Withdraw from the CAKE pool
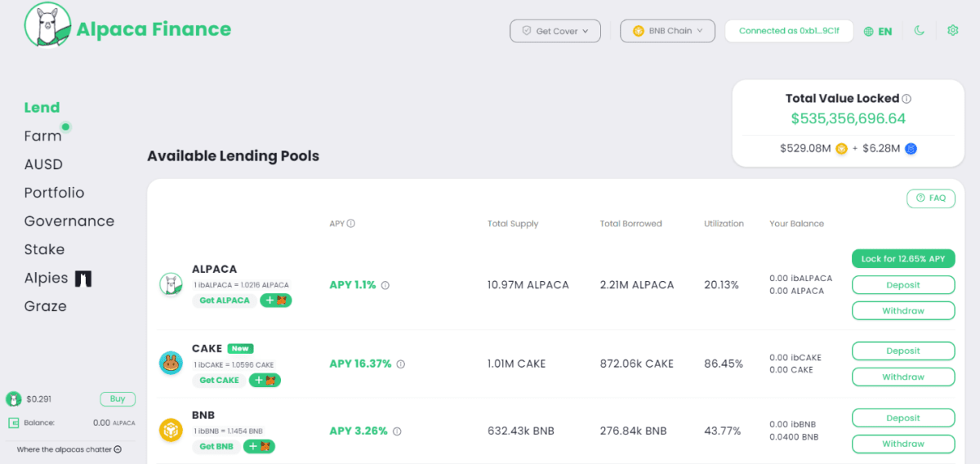This screenshot has width=980, height=464. 903,377
